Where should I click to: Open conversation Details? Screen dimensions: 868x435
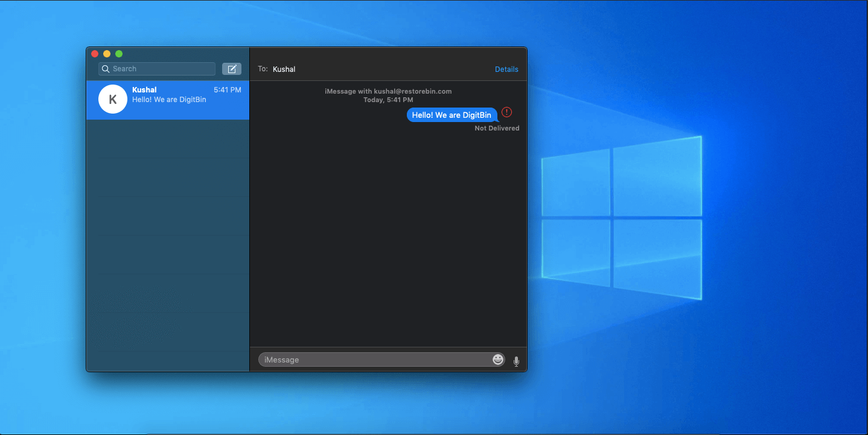pyautogui.click(x=506, y=69)
